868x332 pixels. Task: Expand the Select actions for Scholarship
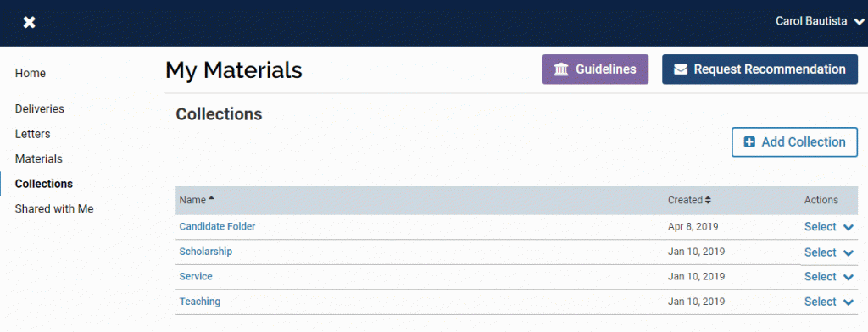pyautogui.click(x=829, y=252)
